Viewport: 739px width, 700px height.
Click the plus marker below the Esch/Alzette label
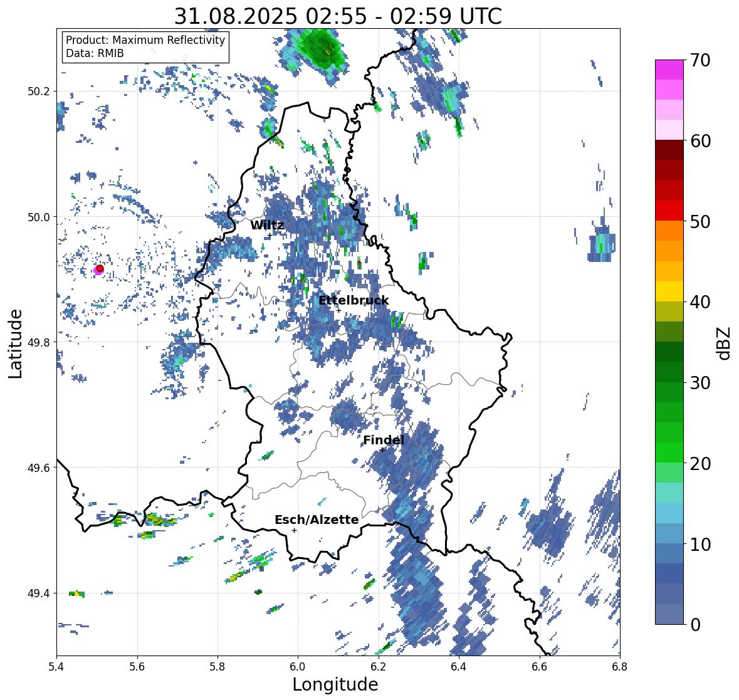294,530
